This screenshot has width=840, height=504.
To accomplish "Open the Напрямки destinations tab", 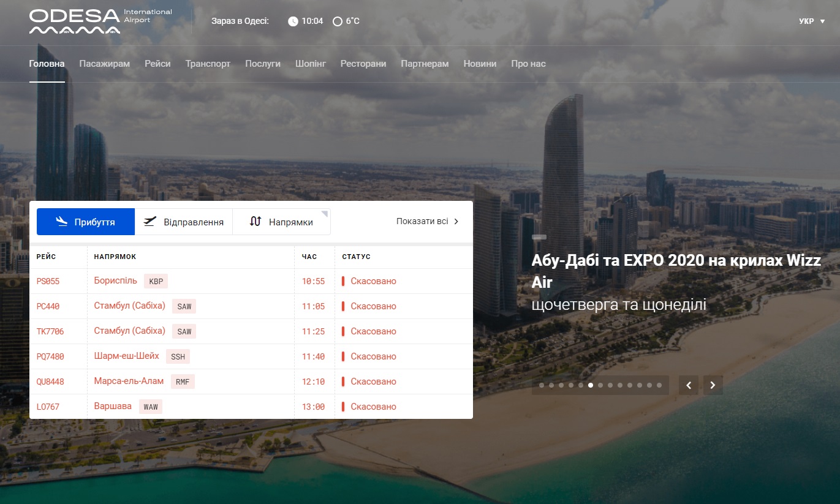I will (282, 222).
